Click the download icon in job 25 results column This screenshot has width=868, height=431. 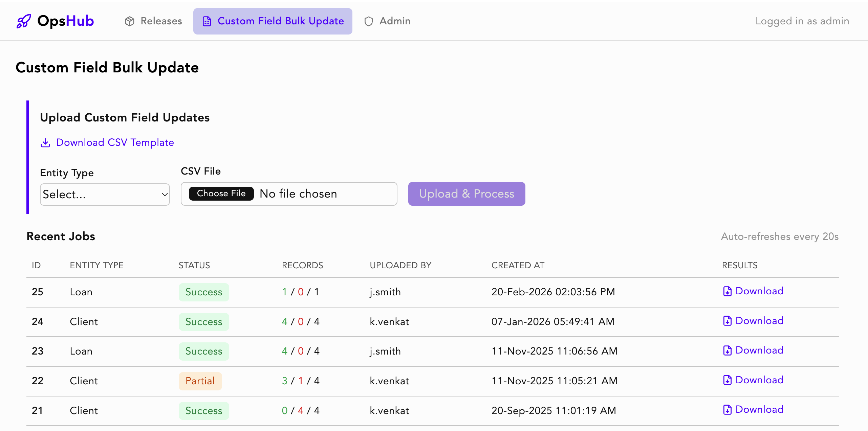point(728,291)
